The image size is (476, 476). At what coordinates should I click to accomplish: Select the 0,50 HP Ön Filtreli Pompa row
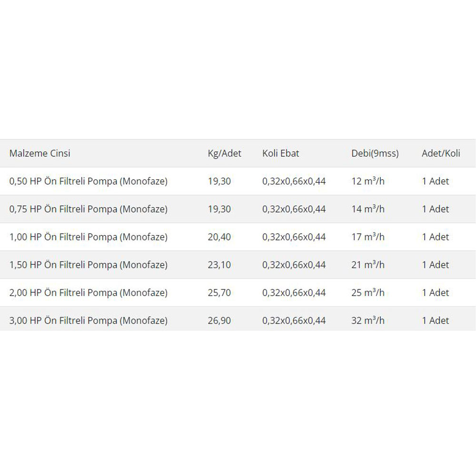(x=238, y=181)
